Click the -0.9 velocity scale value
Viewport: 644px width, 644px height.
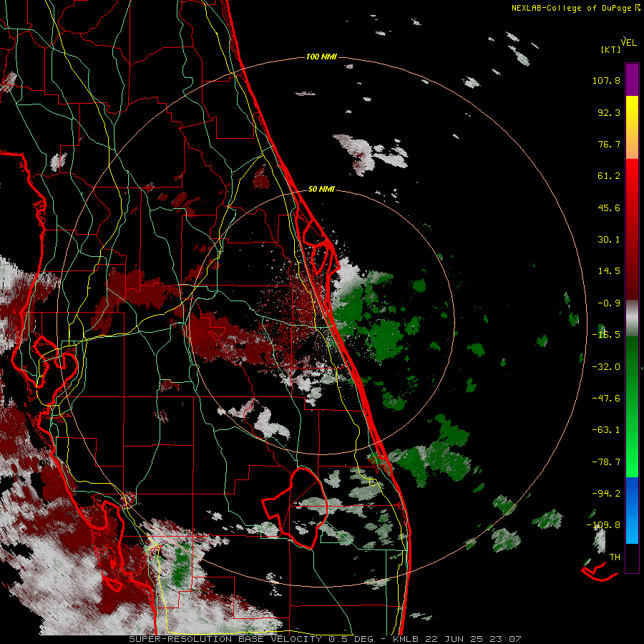pyautogui.click(x=609, y=303)
